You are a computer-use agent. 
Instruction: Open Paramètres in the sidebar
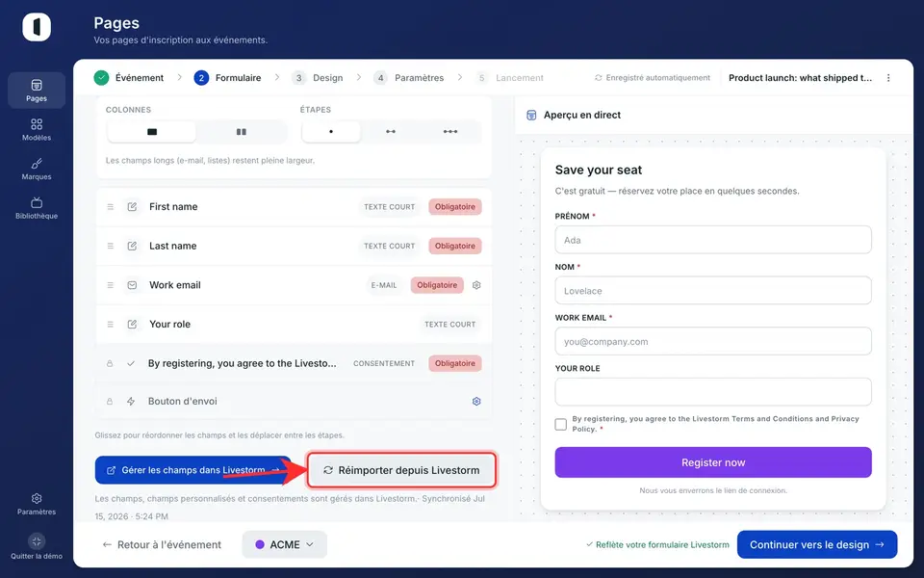point(37,504)
